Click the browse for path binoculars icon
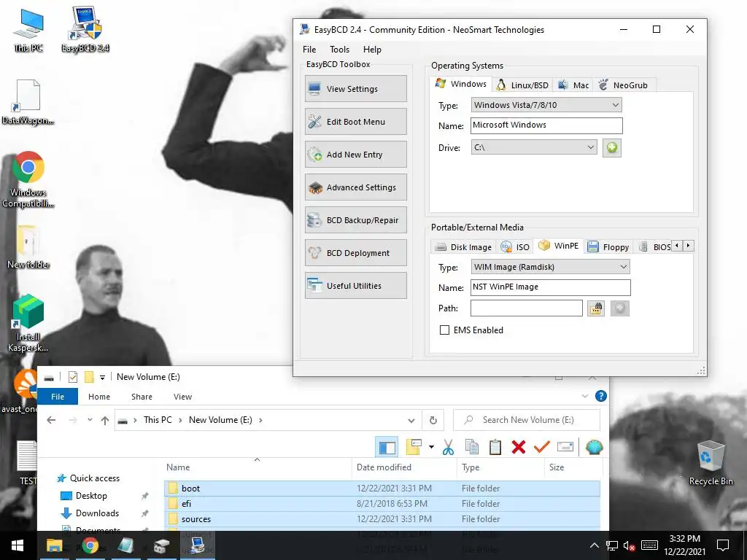The width and height of the screenshot is (747, 560). [x=595, y=308]
